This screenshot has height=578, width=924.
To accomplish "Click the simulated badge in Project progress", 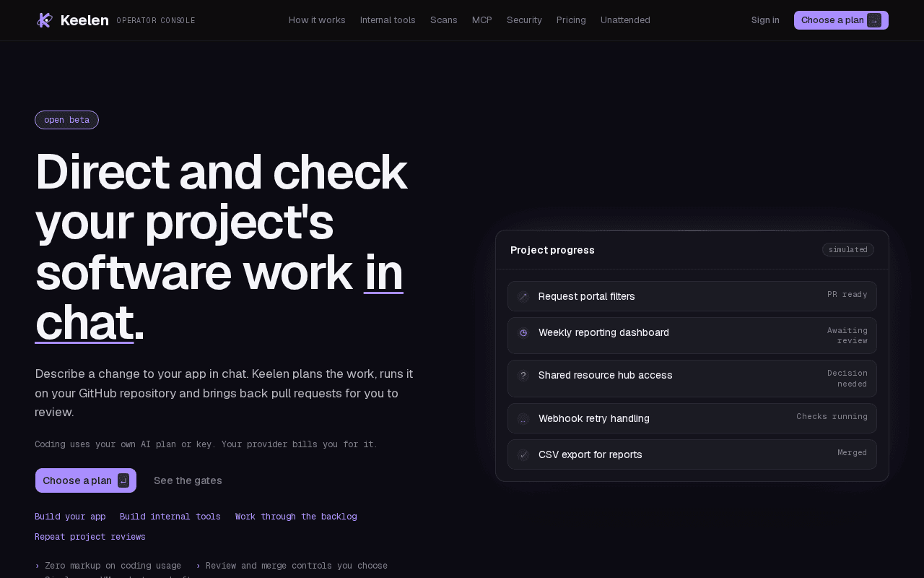I will [848, 250].
